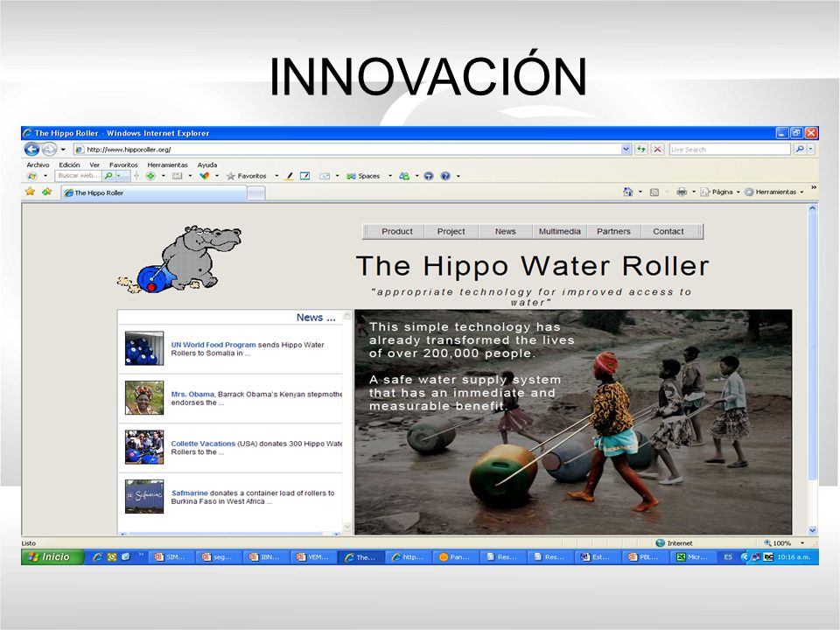Viewport: 840px width, 630px height.
Task: Click the Favoritos star toolbar button
Action: [x=247, y=176]
